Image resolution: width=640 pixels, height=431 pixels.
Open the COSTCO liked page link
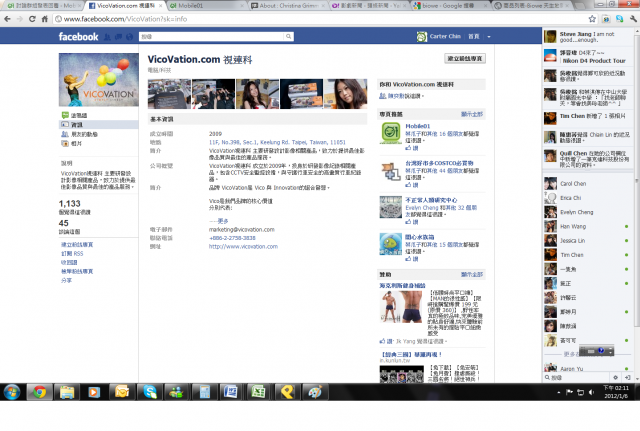click(439, 163)
